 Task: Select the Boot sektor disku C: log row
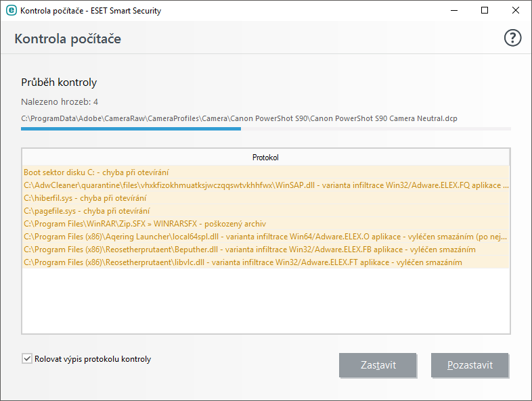(265, 172)
